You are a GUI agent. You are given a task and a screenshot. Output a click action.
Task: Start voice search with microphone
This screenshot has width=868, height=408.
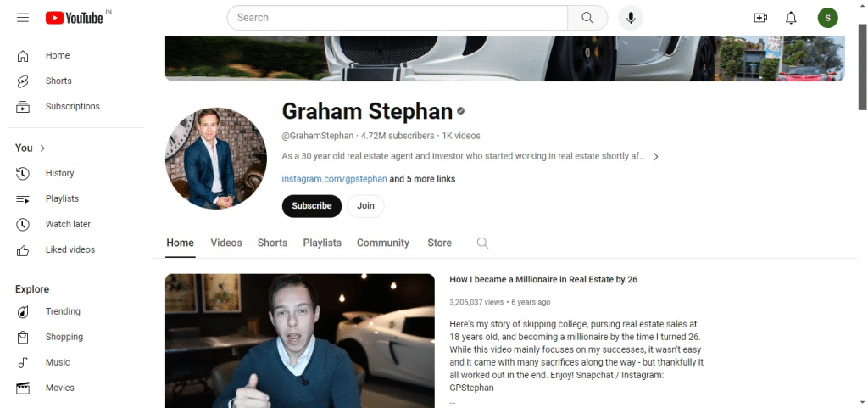631,18
